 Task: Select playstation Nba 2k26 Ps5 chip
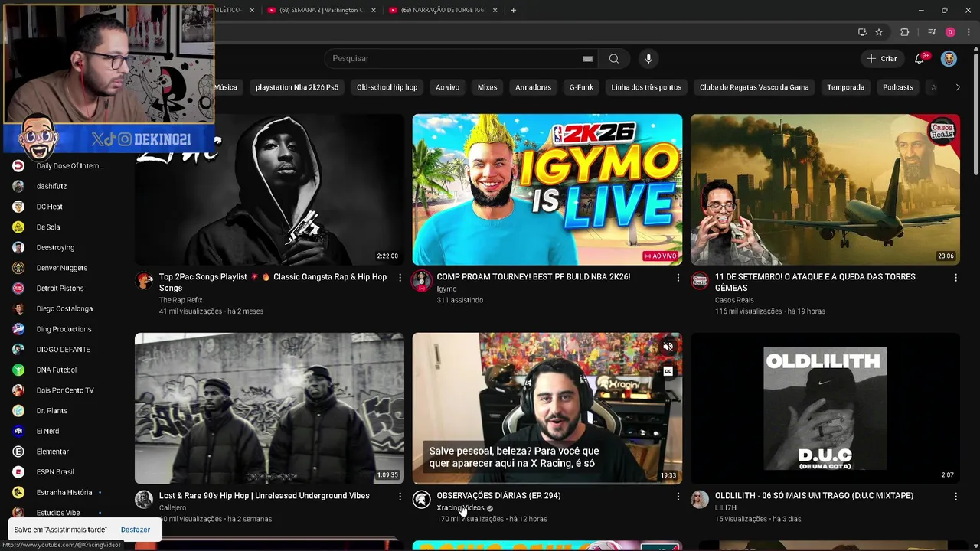(x=296, y=87)
